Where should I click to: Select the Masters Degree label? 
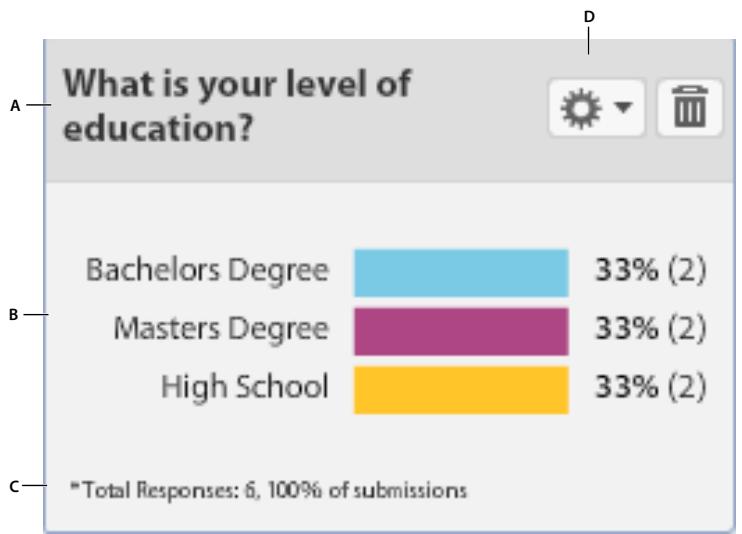click(220, 329)
